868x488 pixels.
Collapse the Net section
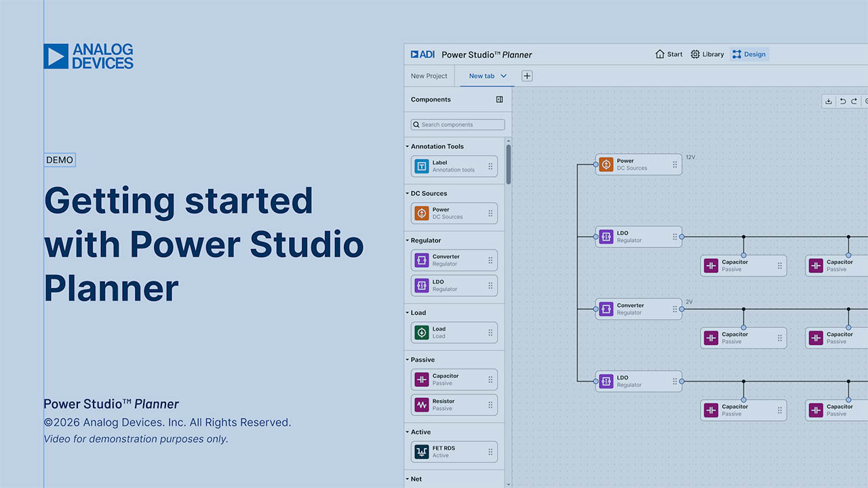[x=408, y=479]
